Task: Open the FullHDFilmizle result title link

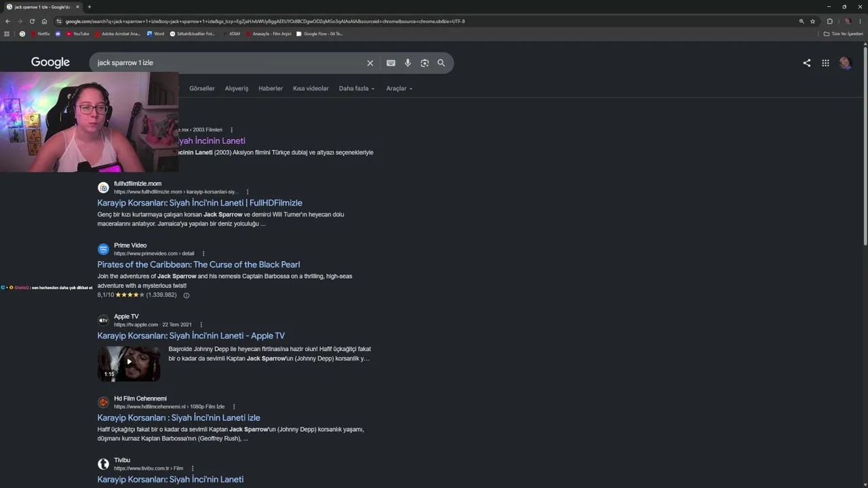Action: click(199, 203)
